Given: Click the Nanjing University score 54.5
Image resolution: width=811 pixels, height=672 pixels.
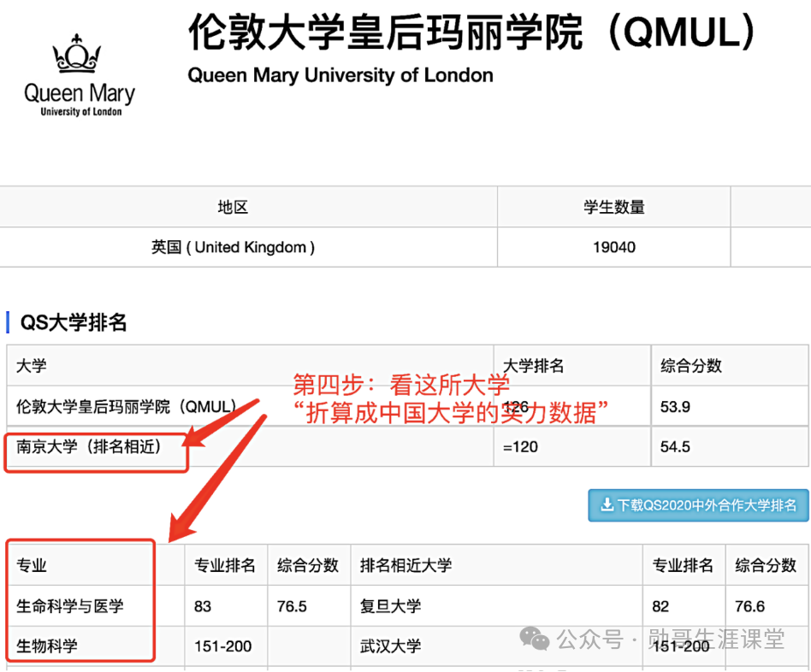Looking at the screenshot, I should click(x=675, y=446).
